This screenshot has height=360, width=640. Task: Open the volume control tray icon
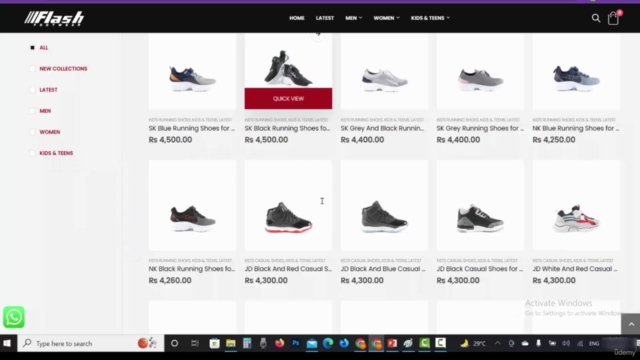pyautogui.click(x=566, y=343)
